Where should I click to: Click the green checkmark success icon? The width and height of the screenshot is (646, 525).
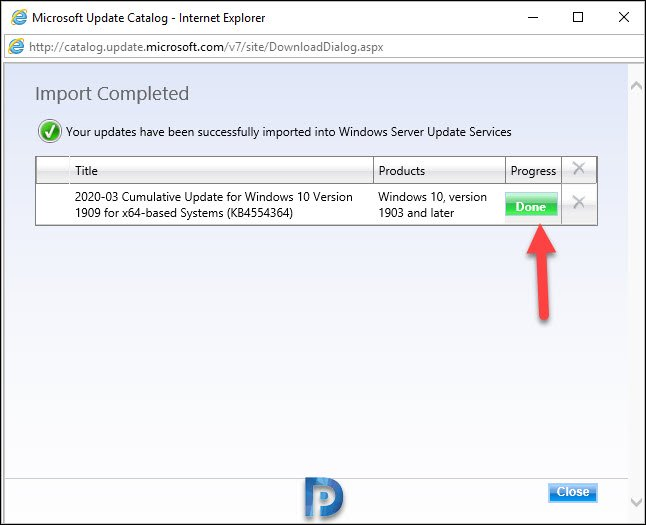(50, 131)
